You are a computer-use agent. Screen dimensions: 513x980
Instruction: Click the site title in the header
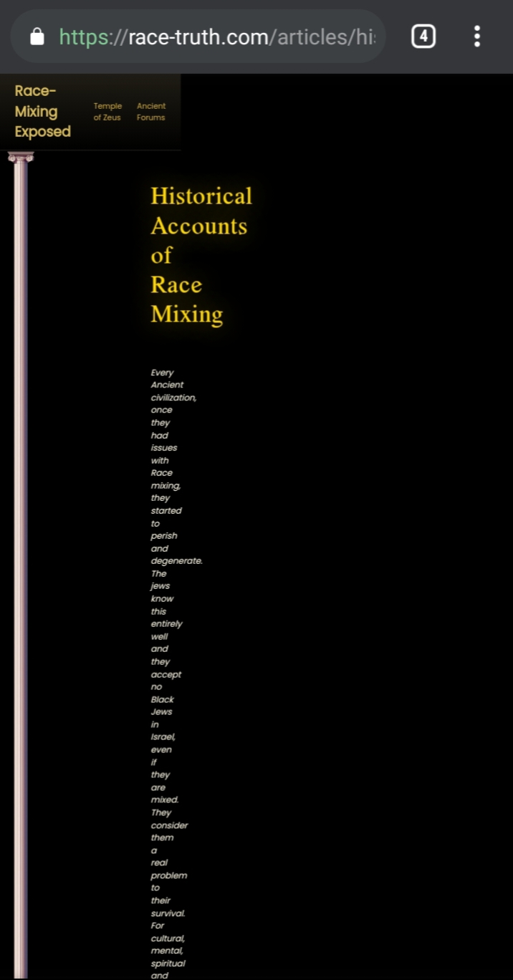(x=42, y=111)
